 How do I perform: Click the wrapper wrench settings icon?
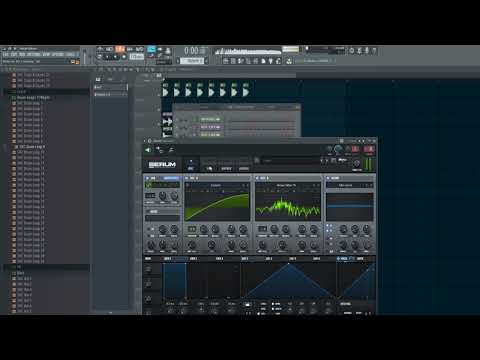click(171, 150)
